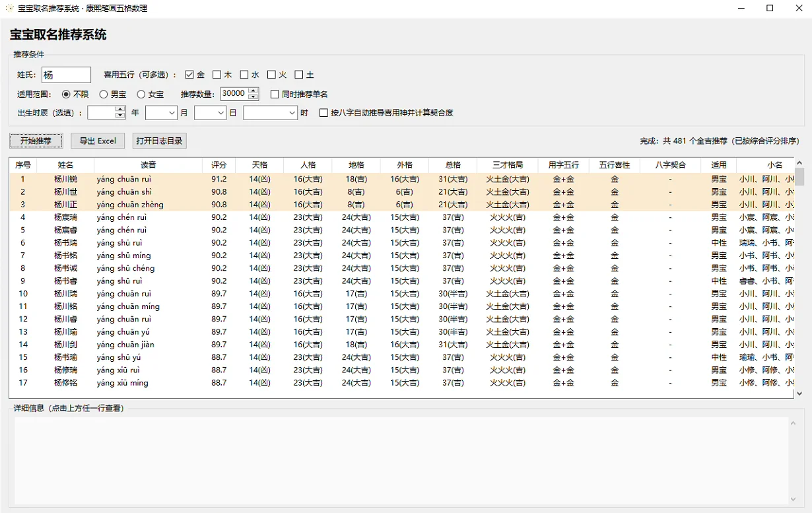
Task: Select the row for 杨川锐
Action: pos(401,179)
